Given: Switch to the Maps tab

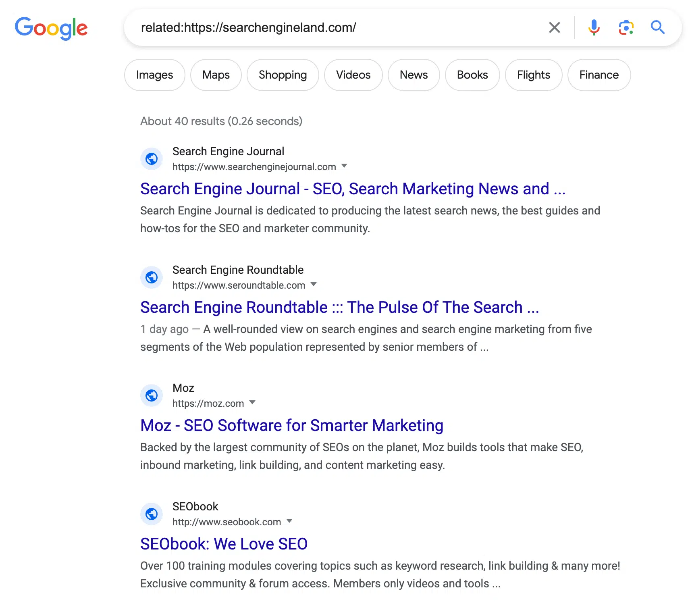Looking at the screenshot, I should [x=216, y=75].
